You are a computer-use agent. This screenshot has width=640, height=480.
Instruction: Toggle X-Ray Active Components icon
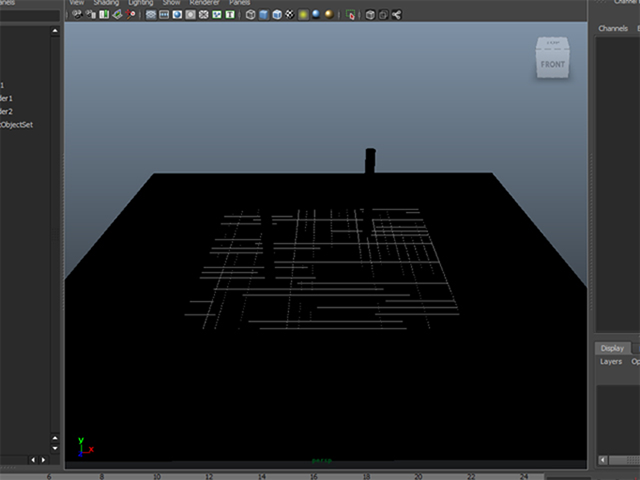(383, 15)
